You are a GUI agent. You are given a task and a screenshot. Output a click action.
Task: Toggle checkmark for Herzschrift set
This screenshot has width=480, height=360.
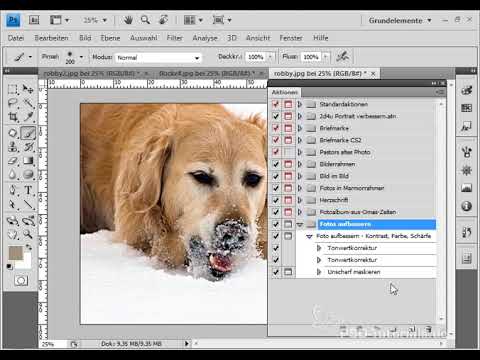[276, 200]
